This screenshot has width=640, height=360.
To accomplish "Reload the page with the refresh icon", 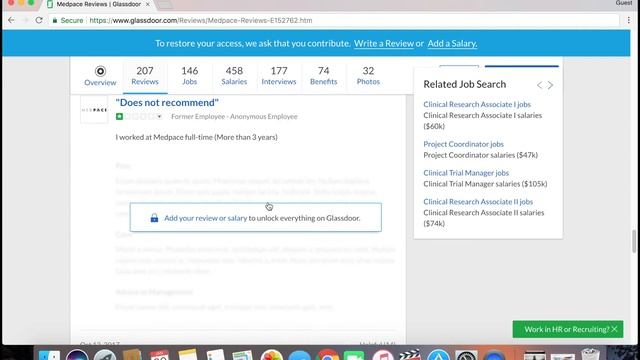I will point(39,20).
